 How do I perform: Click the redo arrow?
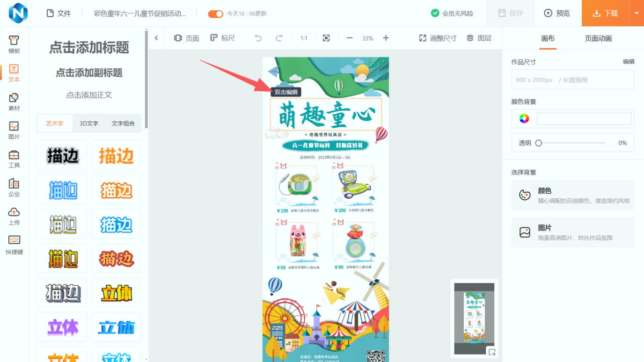279,38
